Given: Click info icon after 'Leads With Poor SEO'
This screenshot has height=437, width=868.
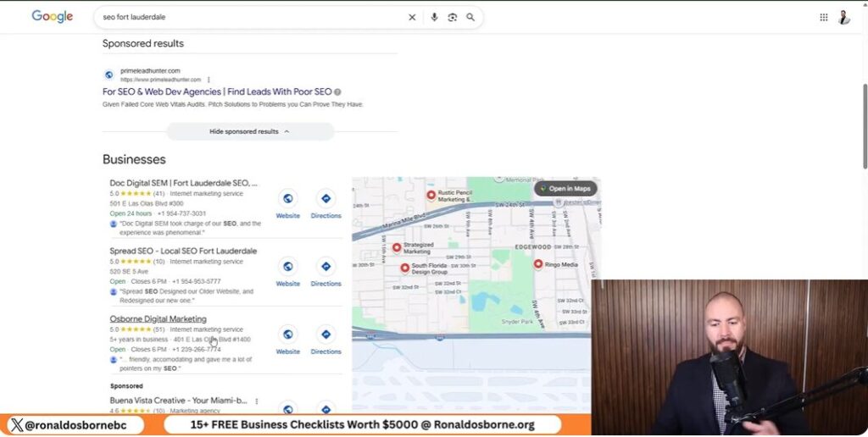Looking at the screenshot, I should [x=337, y=91].
